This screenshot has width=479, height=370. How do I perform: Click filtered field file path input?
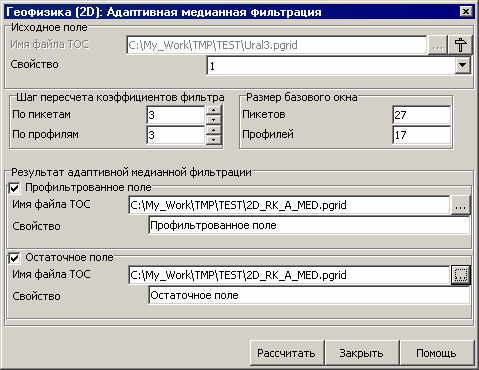[x=289, y=205]
